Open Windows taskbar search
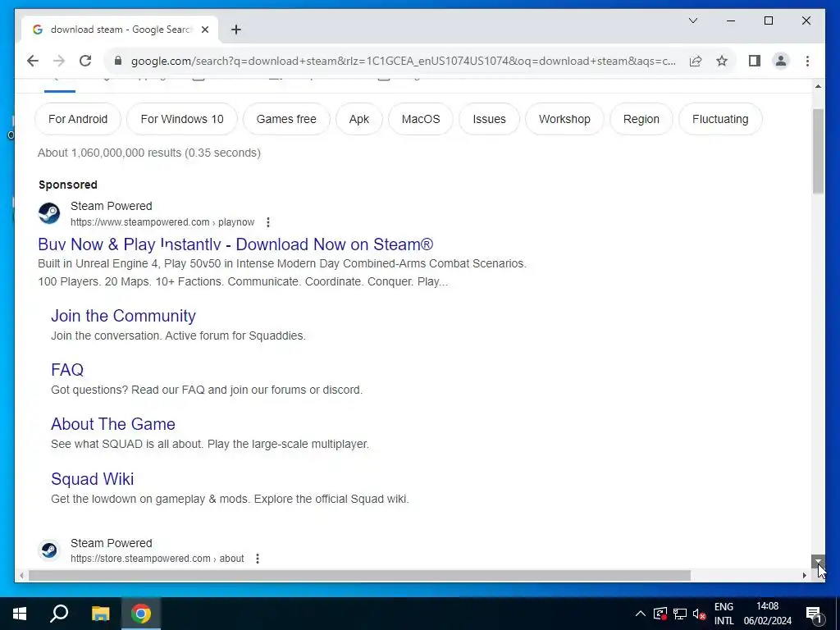This screenshot has width=840, height=630. point(59,614)
